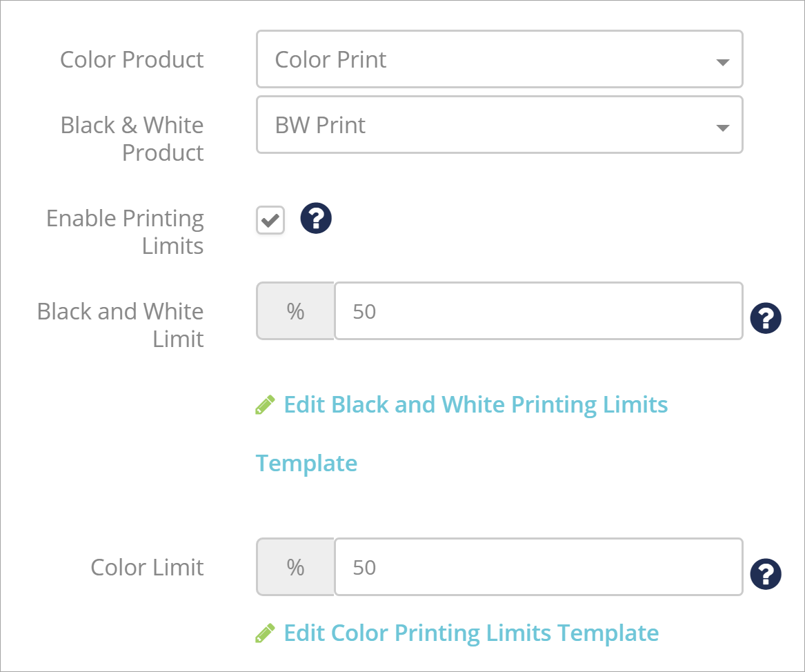The width and height of the screenshot is (805, 672).
Task: Click pencil icon for Black and White template
Action: 265,405
